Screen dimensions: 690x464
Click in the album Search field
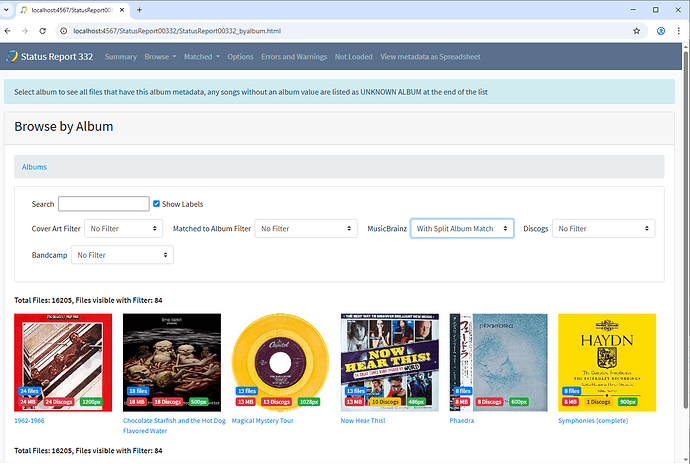104,204
